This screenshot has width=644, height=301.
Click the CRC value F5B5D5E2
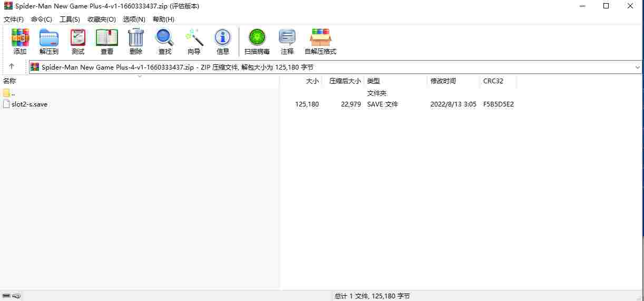click(x=499, y=104)
